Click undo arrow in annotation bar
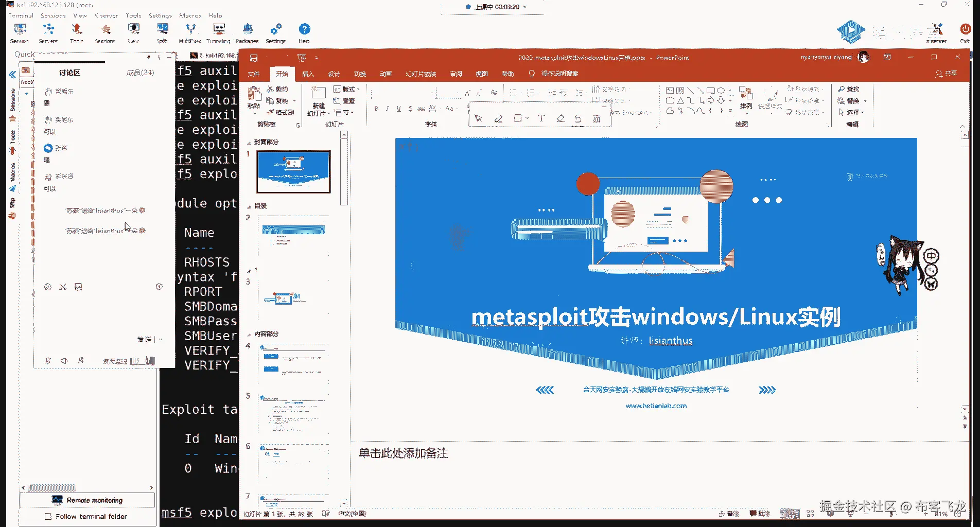The width and height of the screenshot is (980, 527). [x=578, y=118]
